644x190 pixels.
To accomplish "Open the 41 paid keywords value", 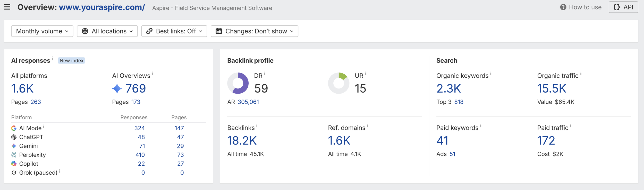I will pyautogui.click(x=442, y=141).
